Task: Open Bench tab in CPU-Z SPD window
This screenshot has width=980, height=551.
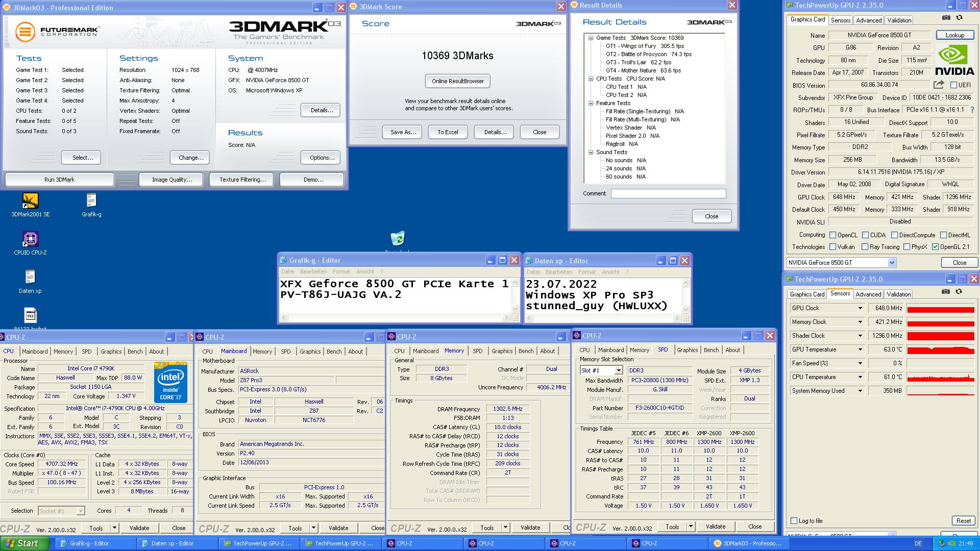Action: tap(712, 350)
